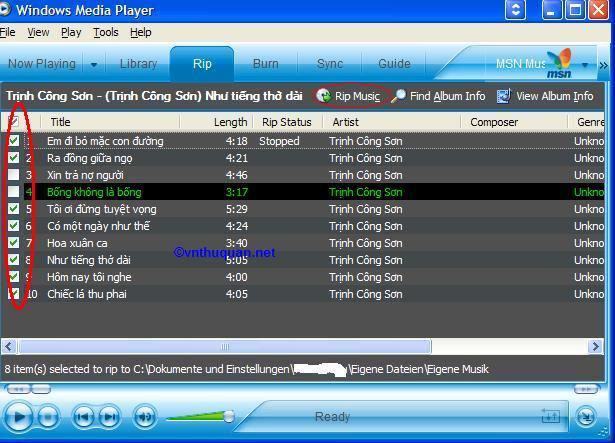This screenshot has height=443, width=615.
Task: Uncheck track Em đi bỏ mặc con đường
Action: 14,140
